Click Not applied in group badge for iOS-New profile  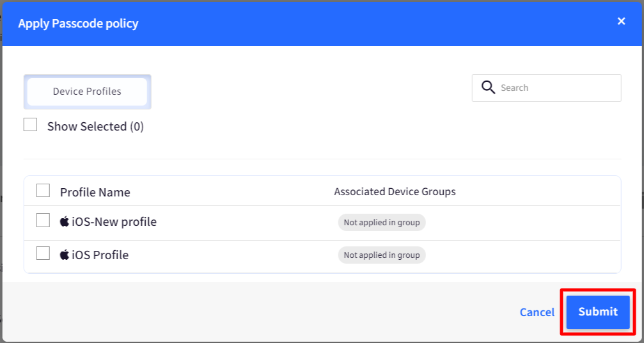click(382, 222)
